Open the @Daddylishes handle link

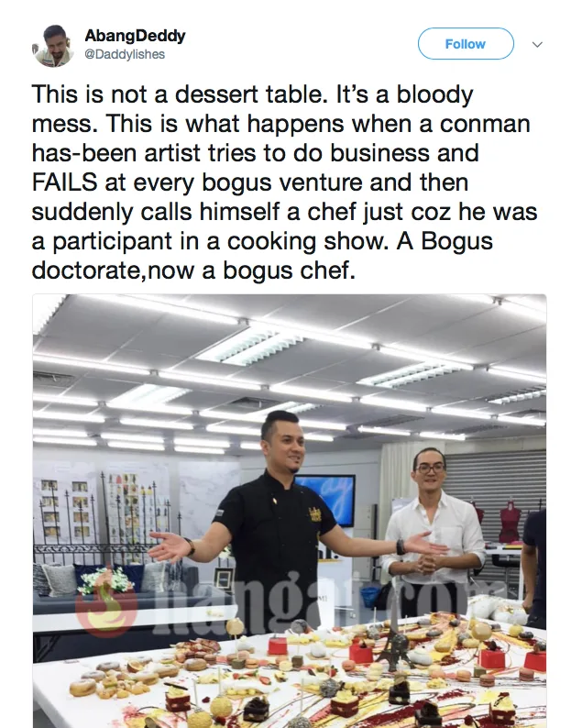[125, 54]
